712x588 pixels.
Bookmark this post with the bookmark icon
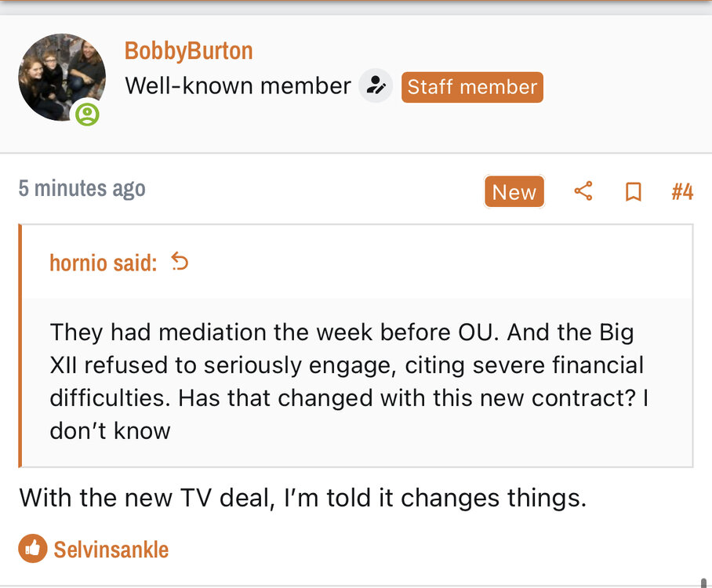(633, 191)
